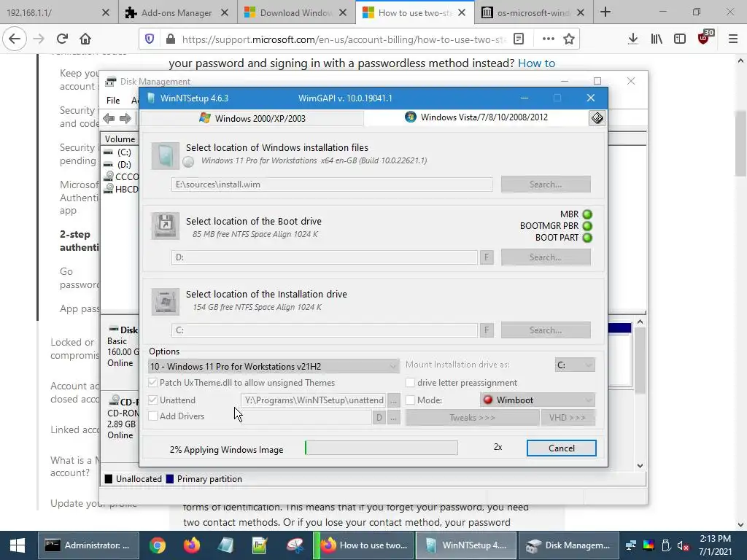Click Search for Boot drive
This screenshot has height=560, width=747.
[x=546, y=257]
